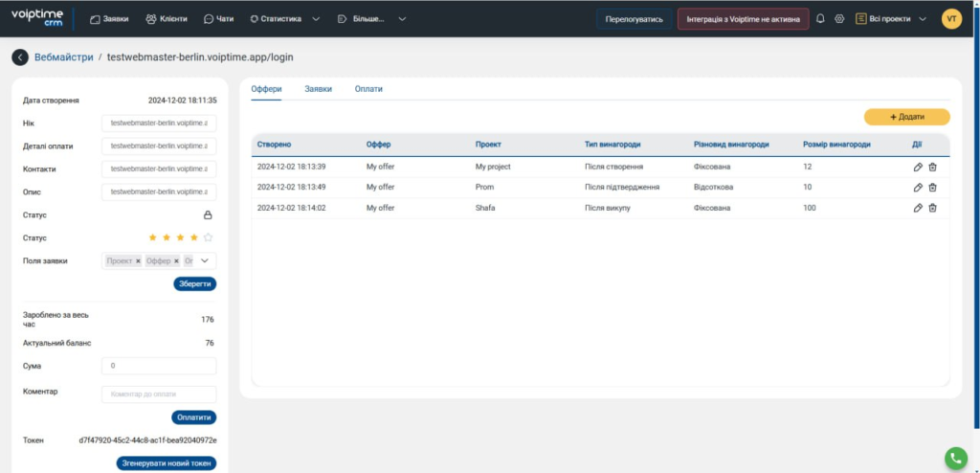This screenshot has height=473, width=980.
Task: Delete the My project offer row
Action: click(932, 167)
